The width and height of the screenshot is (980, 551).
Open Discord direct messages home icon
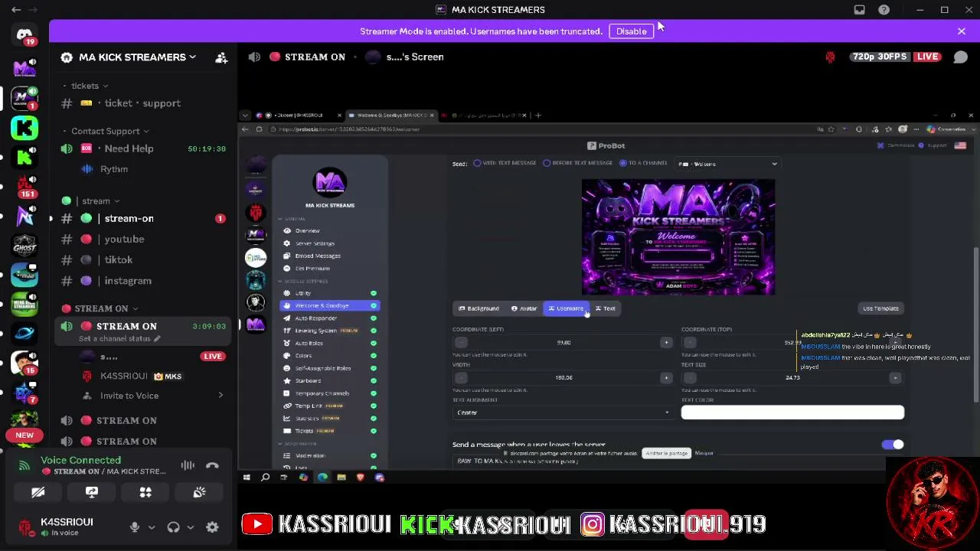(24, 35)
